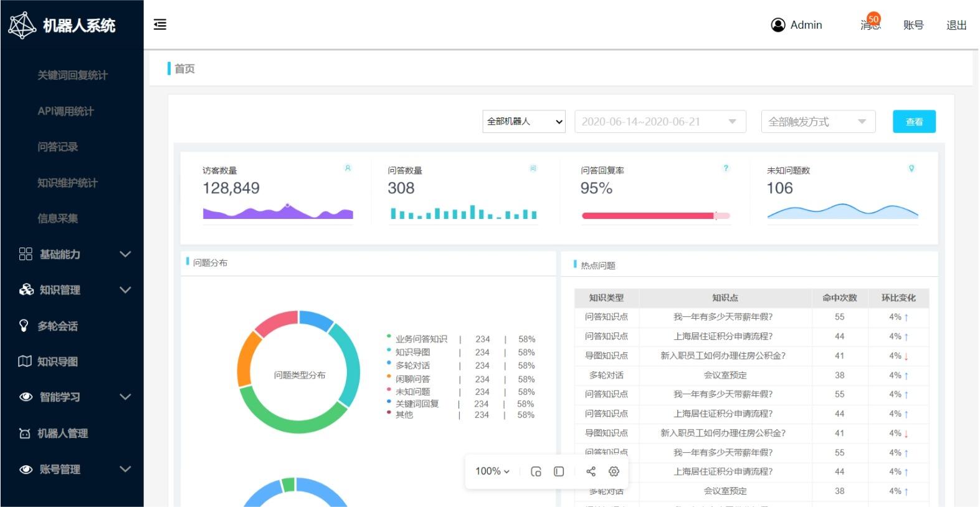980x507 pixels.
Task: Click the 账号 link in header
Action: pos(913,25)
